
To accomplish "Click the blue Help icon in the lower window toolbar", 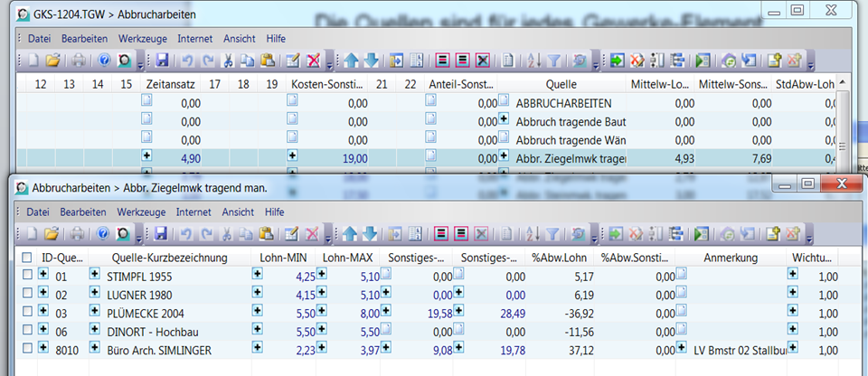I will (103, 234).
